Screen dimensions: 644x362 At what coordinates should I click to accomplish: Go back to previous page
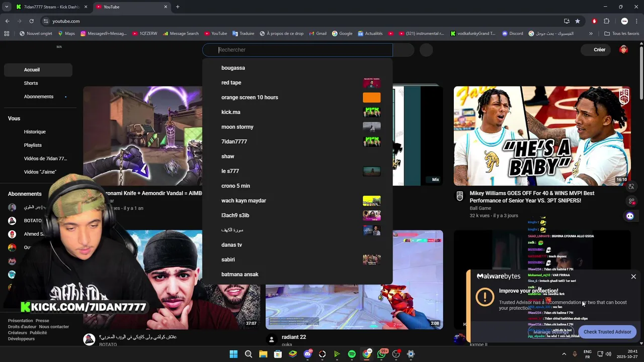[7, 21]
